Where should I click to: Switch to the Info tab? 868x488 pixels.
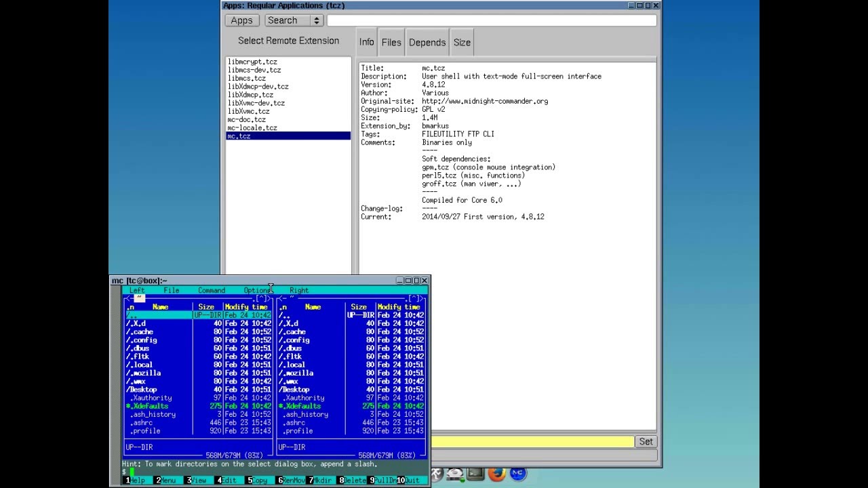click(x=366, y=42)
